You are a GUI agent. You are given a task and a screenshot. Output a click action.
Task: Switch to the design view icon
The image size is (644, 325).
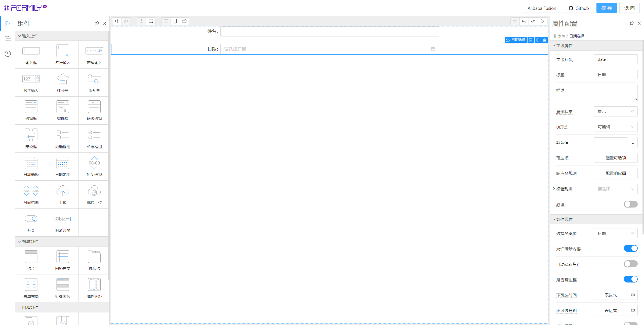coord(515,21)
